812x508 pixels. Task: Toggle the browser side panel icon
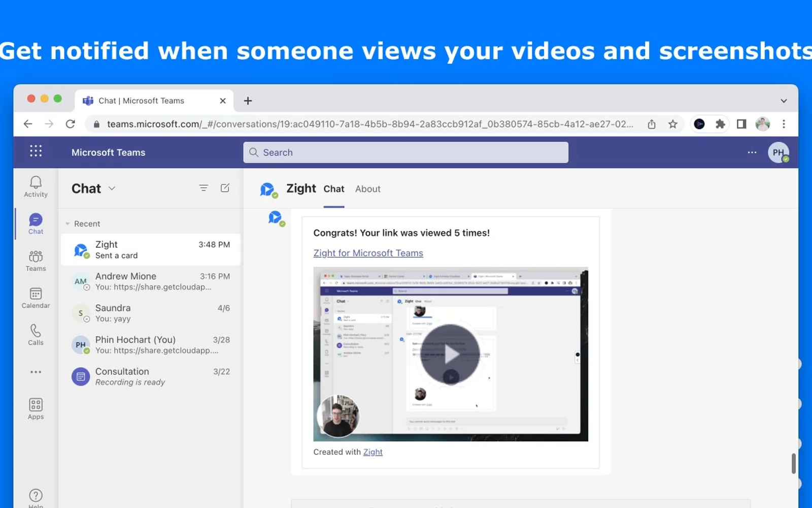(741, 124)
